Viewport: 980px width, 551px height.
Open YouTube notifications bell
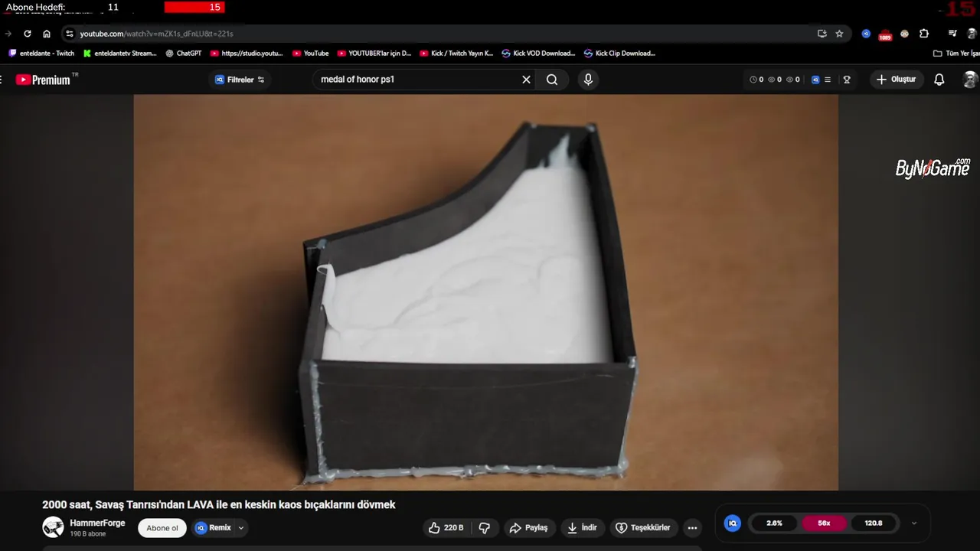point(939,80)
